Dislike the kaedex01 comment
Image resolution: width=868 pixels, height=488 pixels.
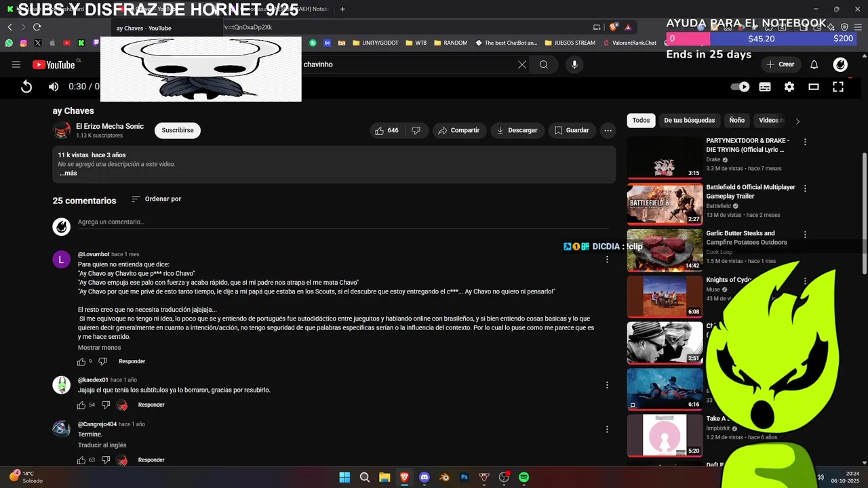106,405
